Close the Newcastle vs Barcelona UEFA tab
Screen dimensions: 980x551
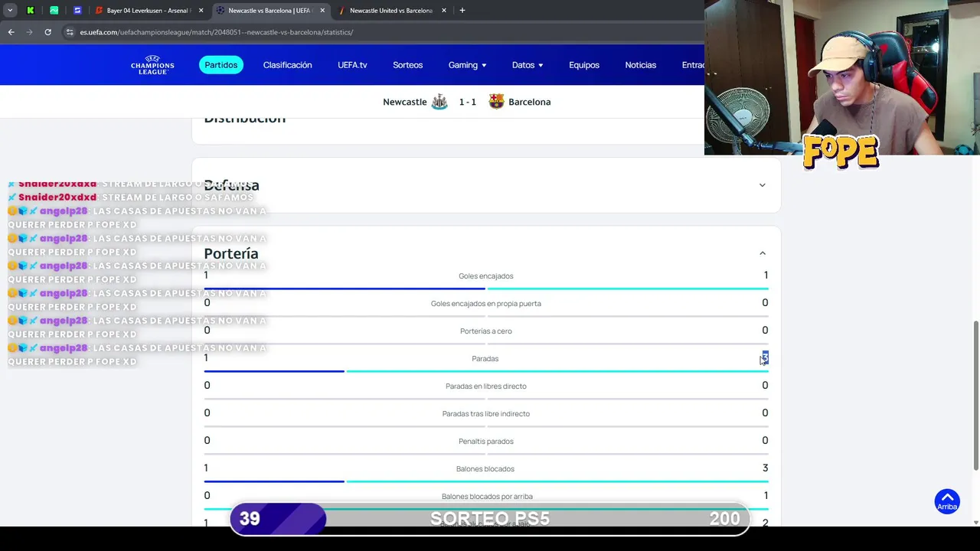click(322, 11)
